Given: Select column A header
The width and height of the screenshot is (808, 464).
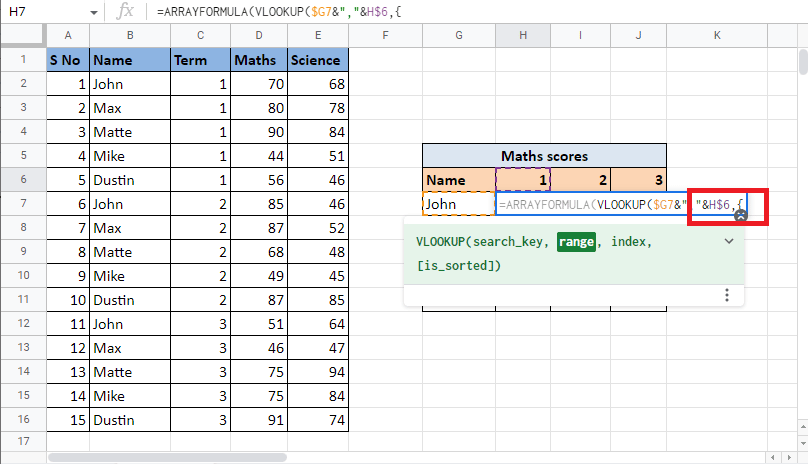Looking at the screenshot, I should coord(68,37).
